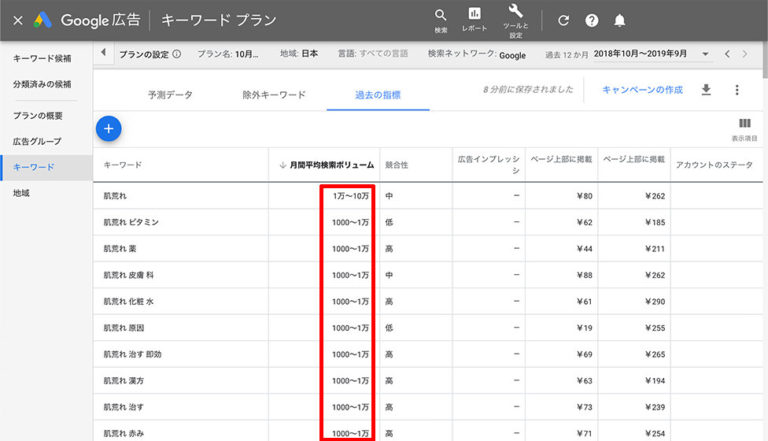Select the 肌荒れ 皮膚 科 keyword row
768x441 pixels.
pos(428,275)
